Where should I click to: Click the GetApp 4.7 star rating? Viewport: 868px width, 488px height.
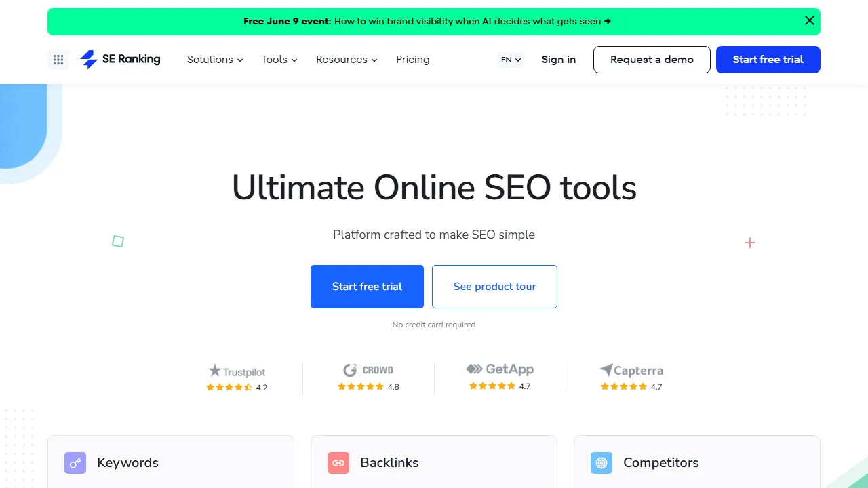click(x=500, y=386)
